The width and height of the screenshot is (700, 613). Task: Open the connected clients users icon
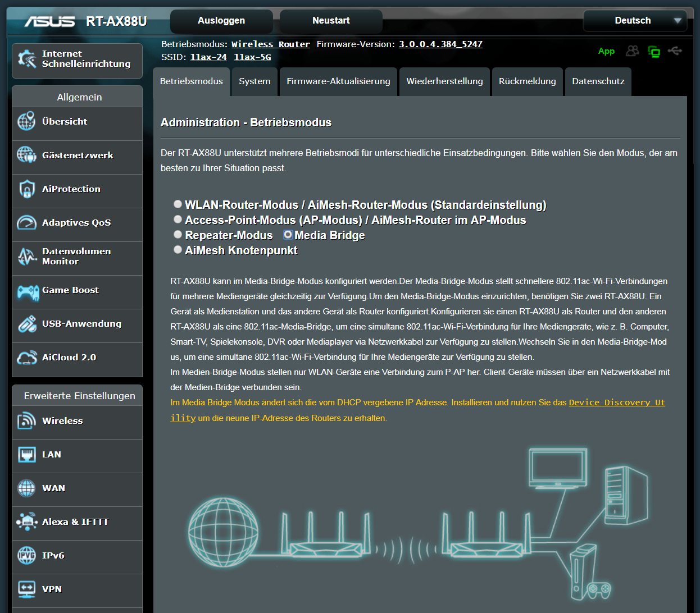pyautogui.click(x=633, y=51)
